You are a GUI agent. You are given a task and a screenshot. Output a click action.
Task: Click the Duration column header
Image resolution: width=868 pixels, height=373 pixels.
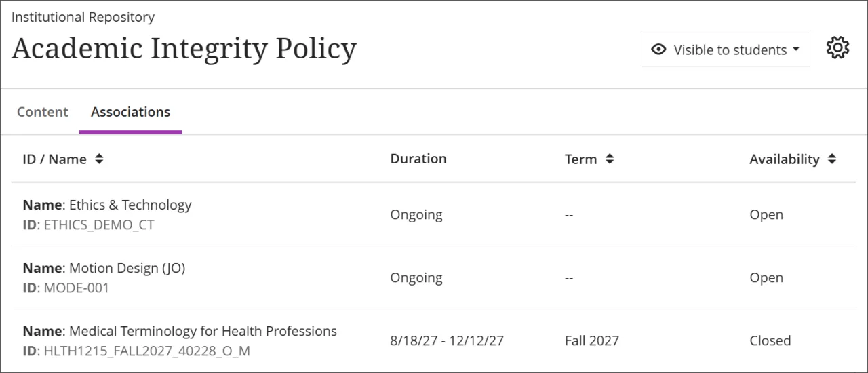tap(418, 159)
